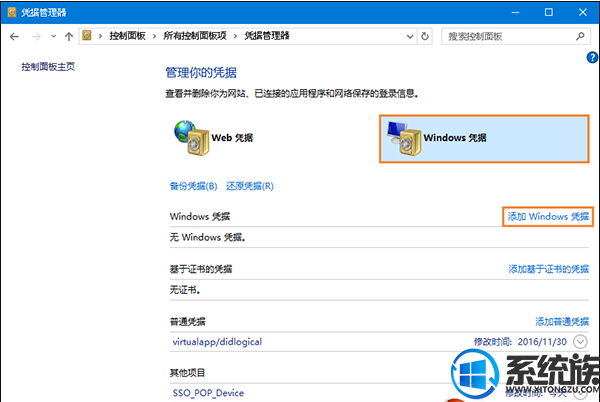This screenshot has width=600, height=402.
Task: Expand virtualapp/didlogical with the chevron button
Action: click(580, 342)
